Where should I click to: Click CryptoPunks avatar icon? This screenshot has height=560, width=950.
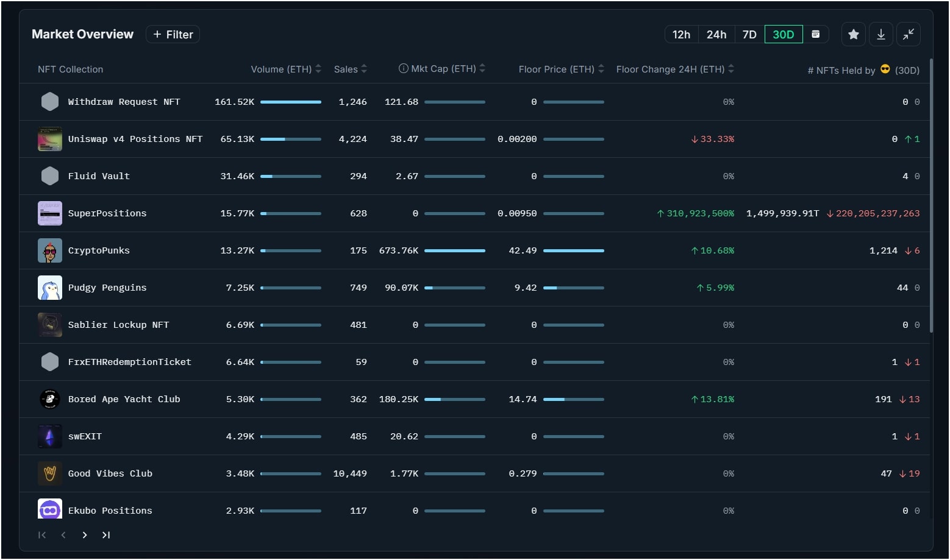click(50, 250)
